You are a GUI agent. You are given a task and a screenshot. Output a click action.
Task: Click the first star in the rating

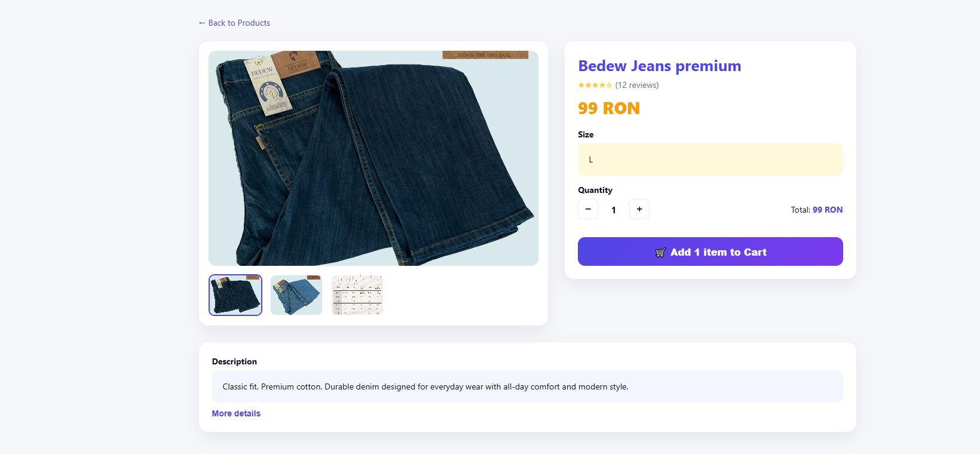tap(580, 85)
